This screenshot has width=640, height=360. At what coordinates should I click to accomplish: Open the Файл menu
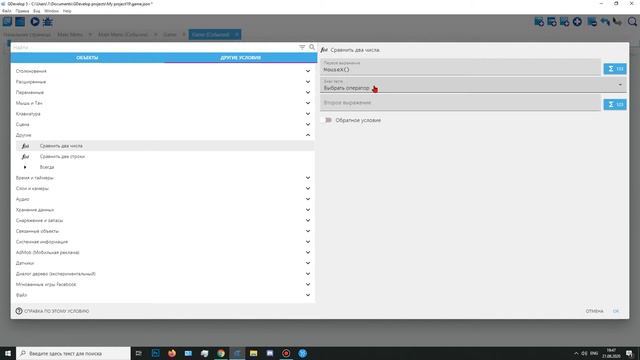7,11
